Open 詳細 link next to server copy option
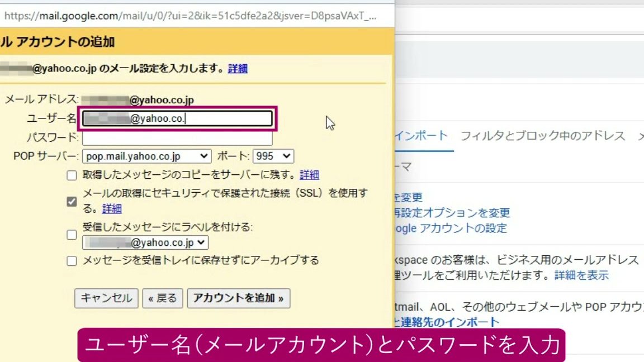 [x=309, y=175]
